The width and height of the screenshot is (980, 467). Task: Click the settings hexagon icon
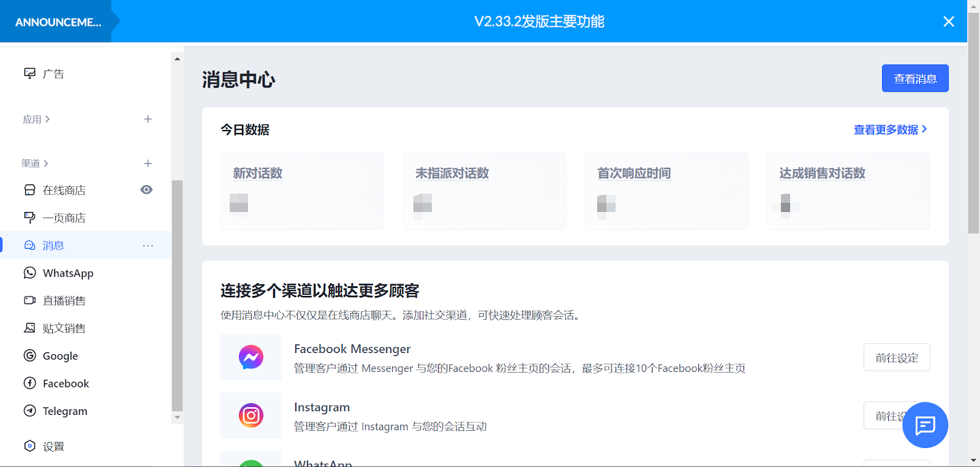29,446
